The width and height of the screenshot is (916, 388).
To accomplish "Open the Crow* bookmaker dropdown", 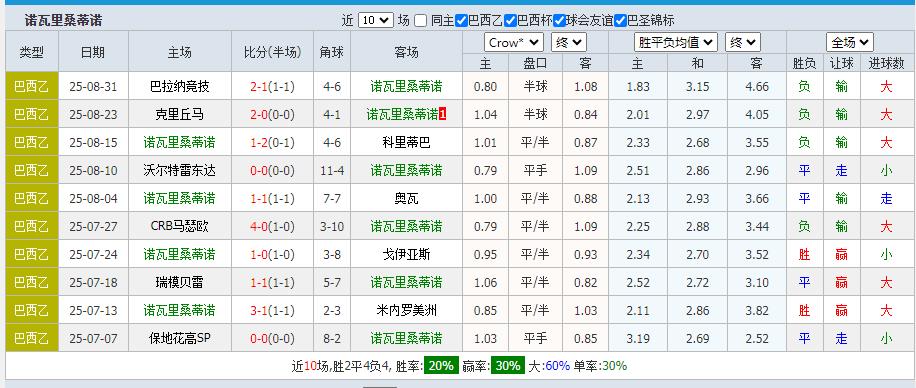I will tap(513, 43).
